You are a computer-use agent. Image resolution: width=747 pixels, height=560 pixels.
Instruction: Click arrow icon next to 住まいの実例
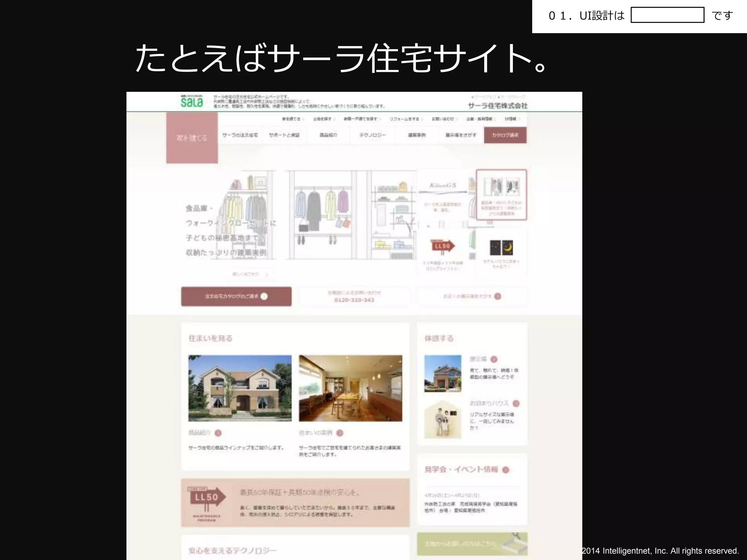pyautogui.click(x=340, y=433)
